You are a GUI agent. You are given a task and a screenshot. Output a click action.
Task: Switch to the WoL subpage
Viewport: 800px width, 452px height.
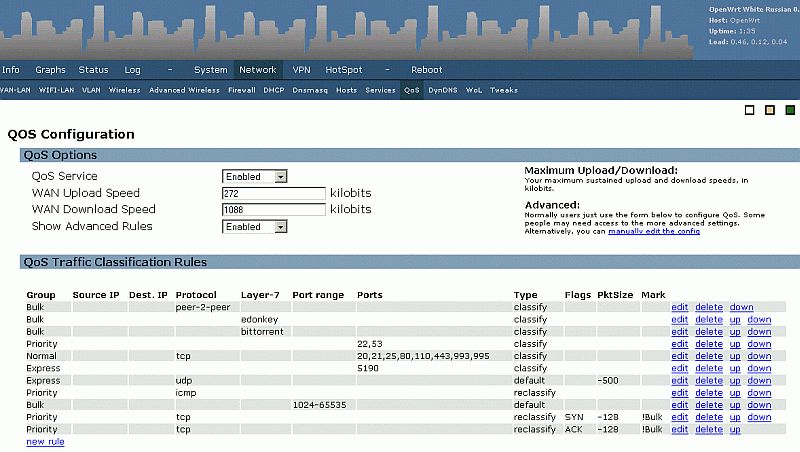click(x=474, y=90)
